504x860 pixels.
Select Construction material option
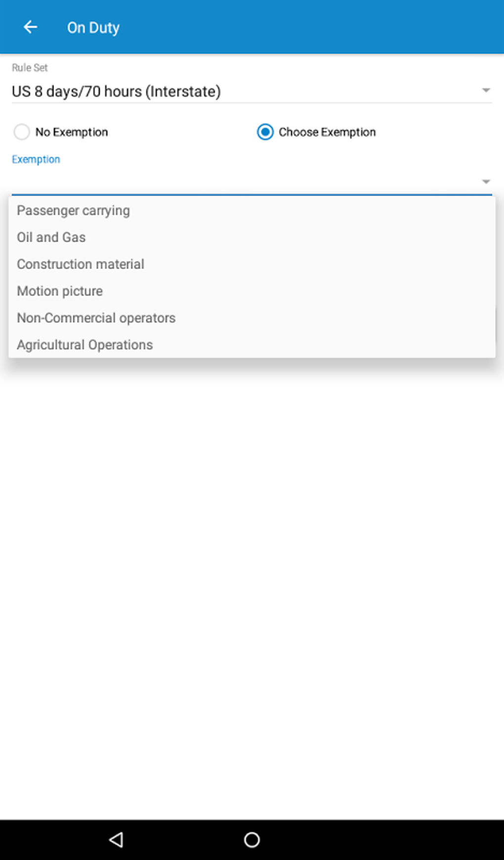(81, 264)
